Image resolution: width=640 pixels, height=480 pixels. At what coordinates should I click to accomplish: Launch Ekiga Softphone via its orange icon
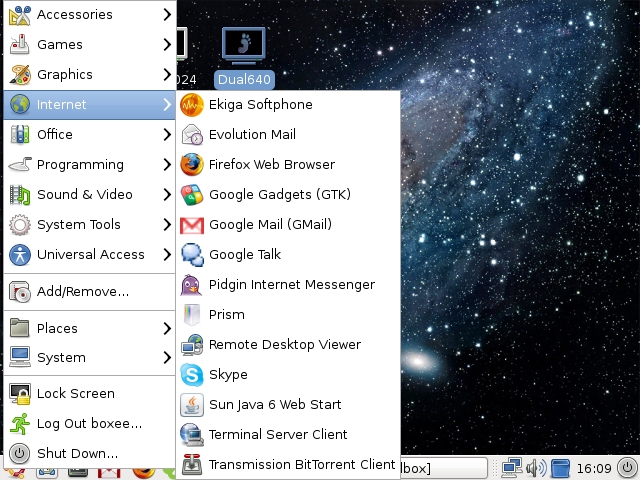(192, 105)
